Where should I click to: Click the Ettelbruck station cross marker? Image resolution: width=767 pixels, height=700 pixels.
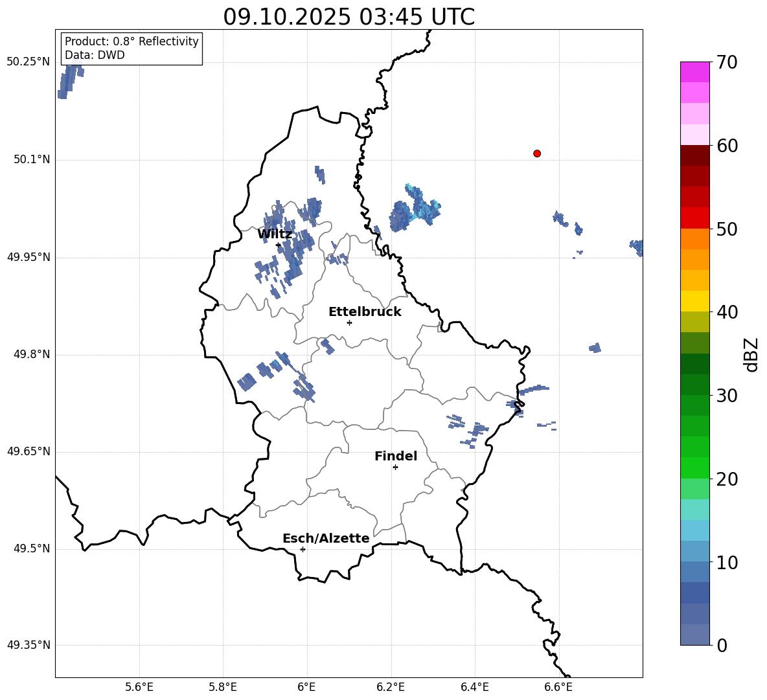349,322
